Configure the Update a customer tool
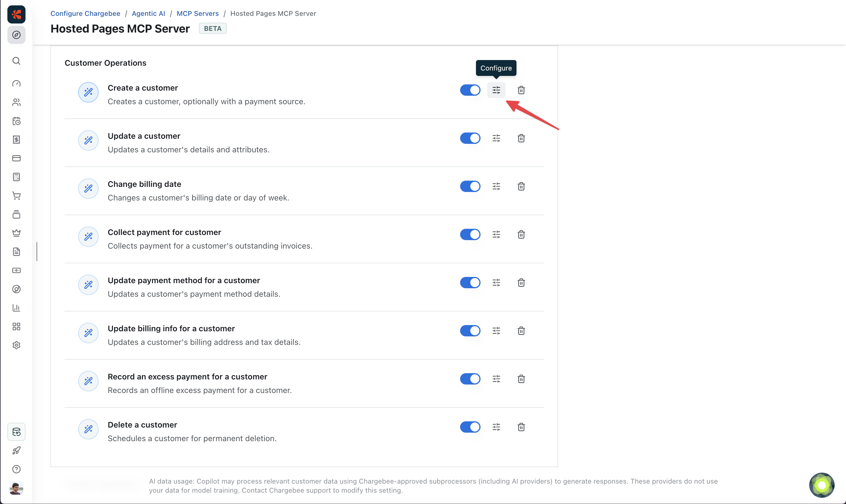 [x=496, y=138]
